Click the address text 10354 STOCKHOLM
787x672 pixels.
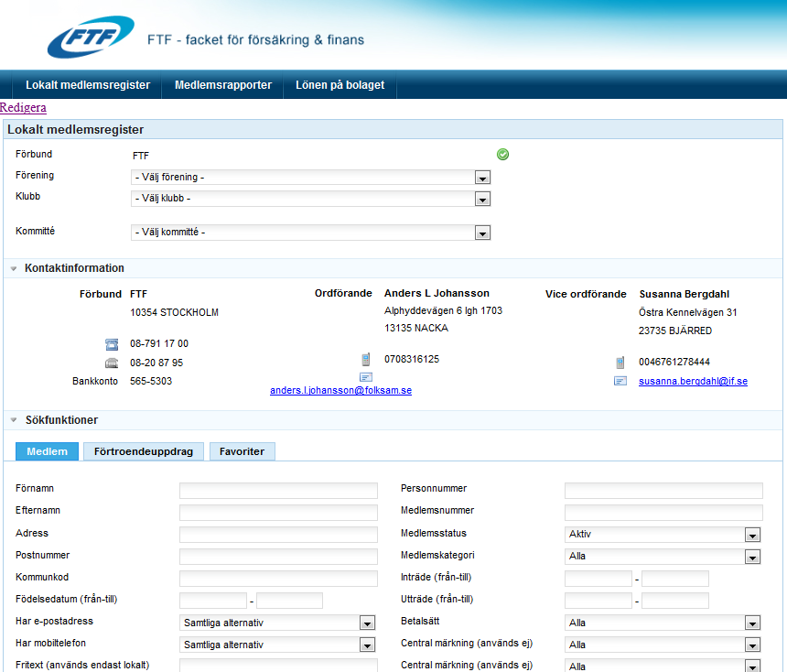point(174,312)
